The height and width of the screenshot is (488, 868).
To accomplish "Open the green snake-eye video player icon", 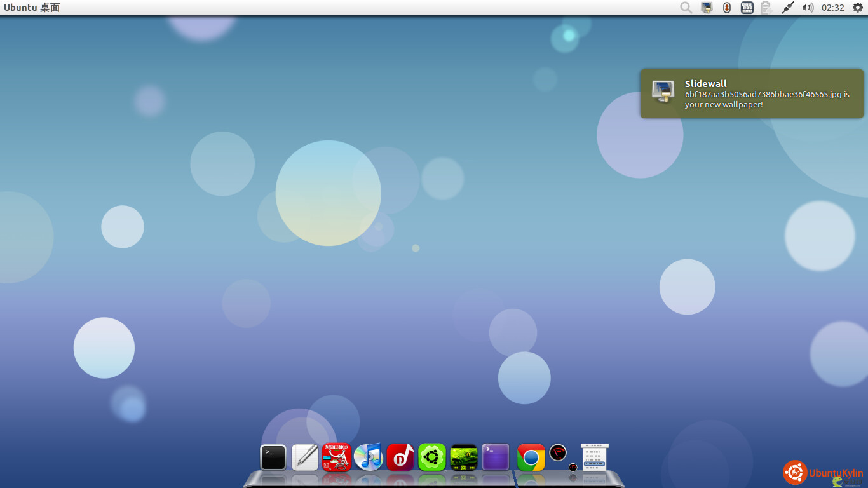I will pos(464,457).
